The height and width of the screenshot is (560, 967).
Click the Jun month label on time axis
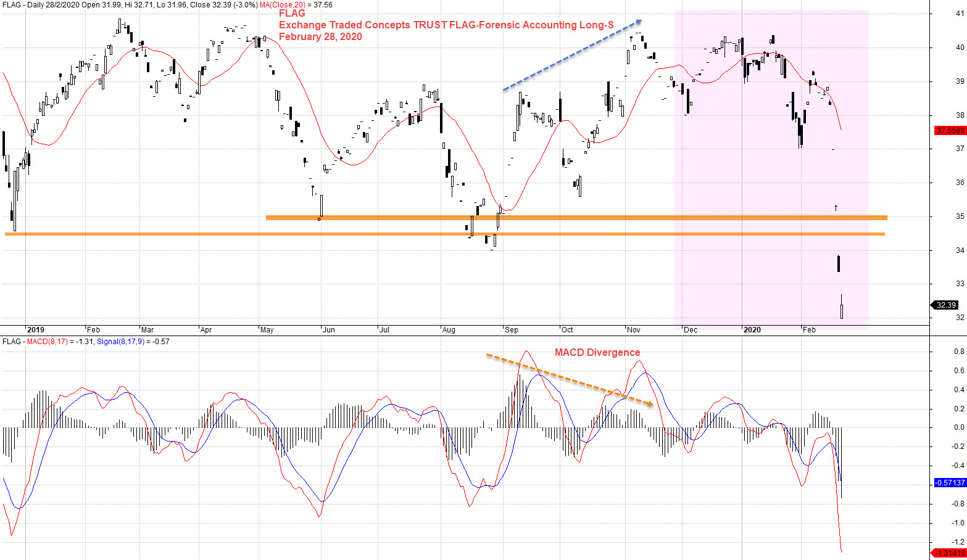click(329, 330)
